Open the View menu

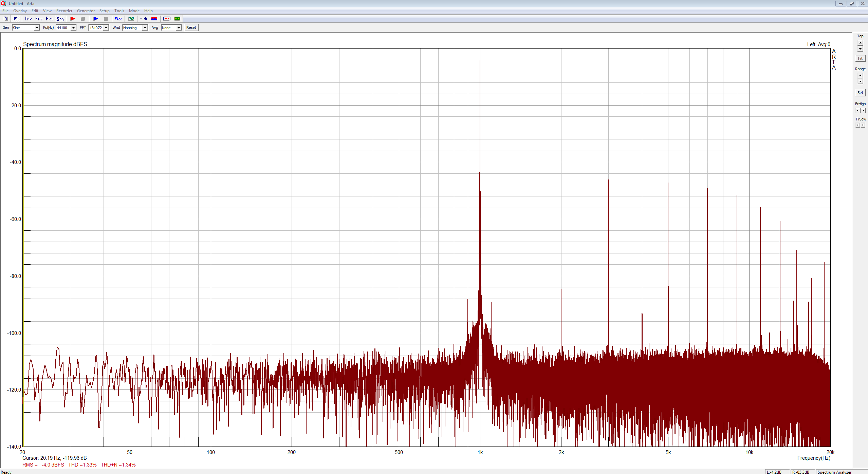click(48, 11)
